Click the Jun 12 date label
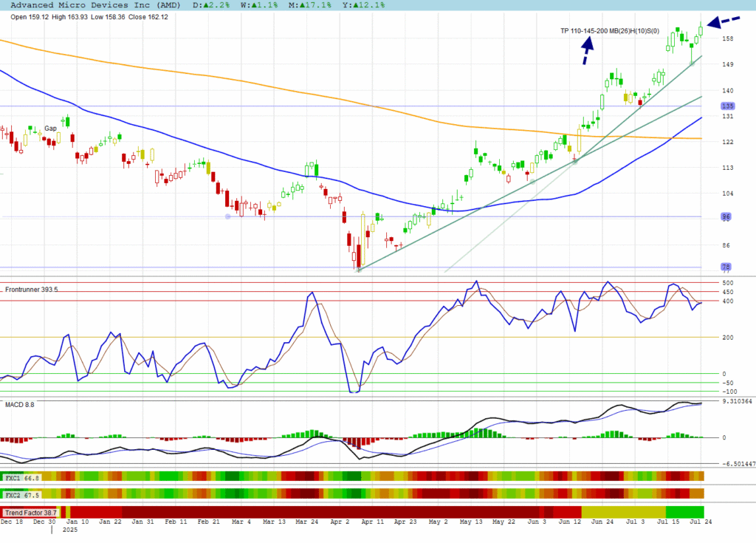Screen dimensions: 756x543 570,522
